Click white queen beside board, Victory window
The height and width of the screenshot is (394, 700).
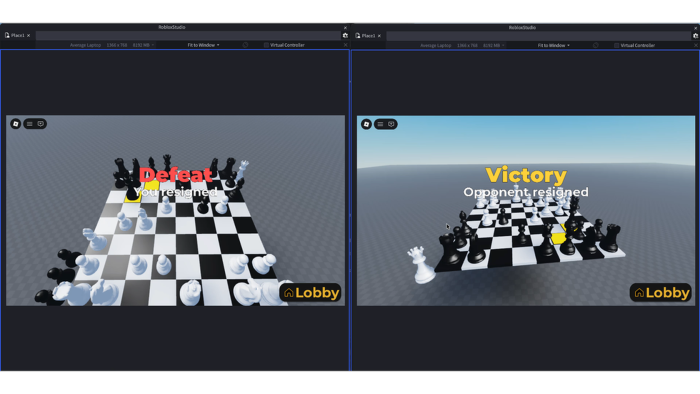(x=421, y=265)
